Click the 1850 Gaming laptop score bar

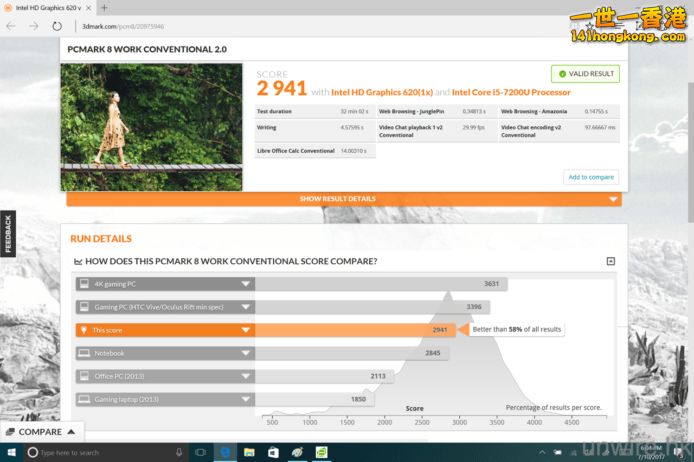(x=315, y=399)
